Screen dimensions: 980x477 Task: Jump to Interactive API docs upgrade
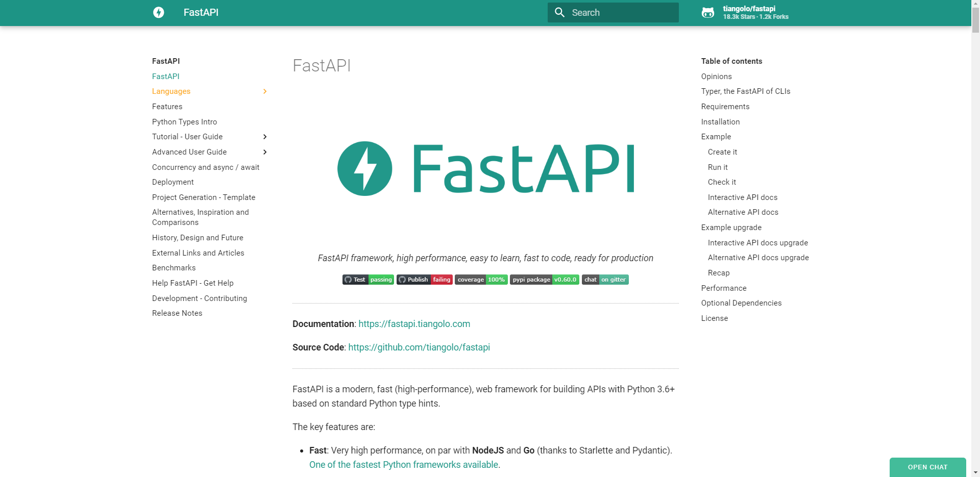[x=758, y=243]
